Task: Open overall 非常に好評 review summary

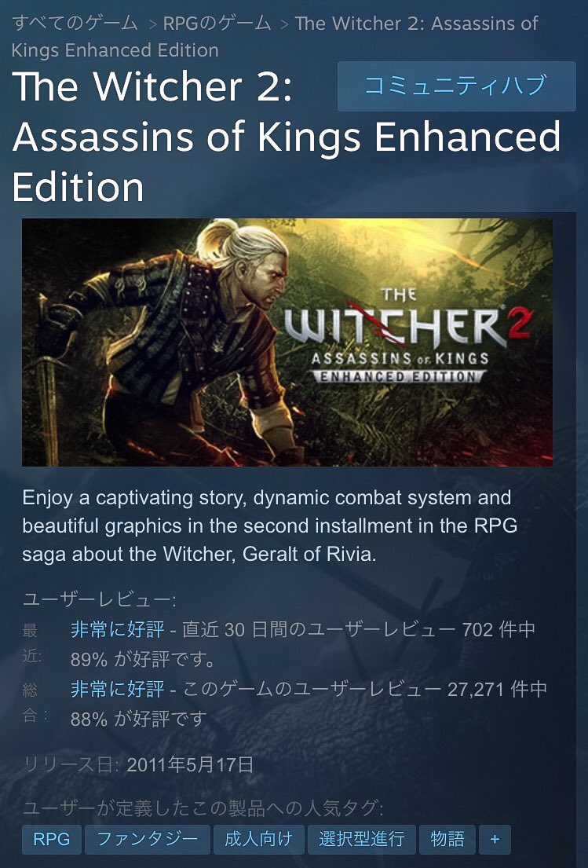Action: [117, 689]
